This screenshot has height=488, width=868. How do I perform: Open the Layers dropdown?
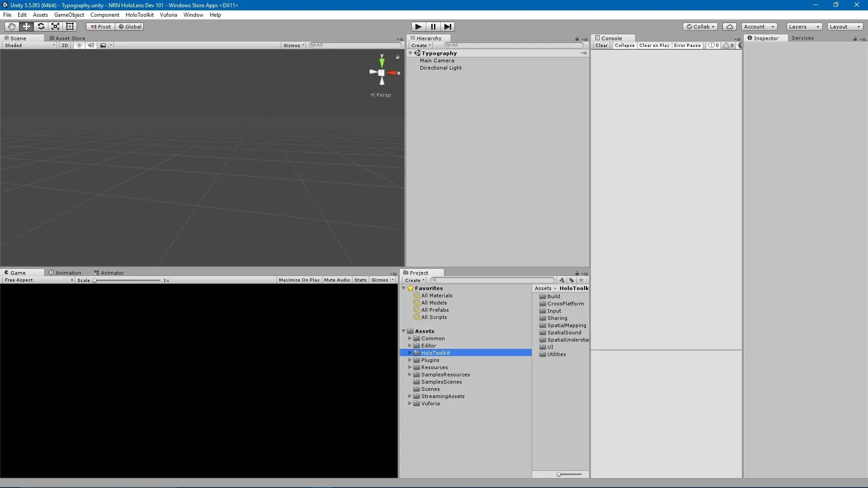coord(804,27)
